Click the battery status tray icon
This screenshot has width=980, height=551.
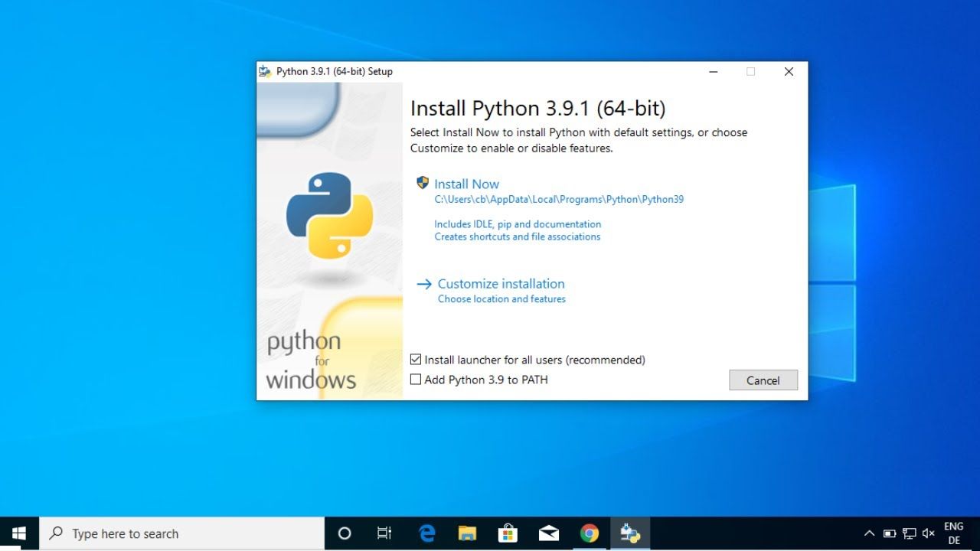pyautogui.click(x=890, y=533)
